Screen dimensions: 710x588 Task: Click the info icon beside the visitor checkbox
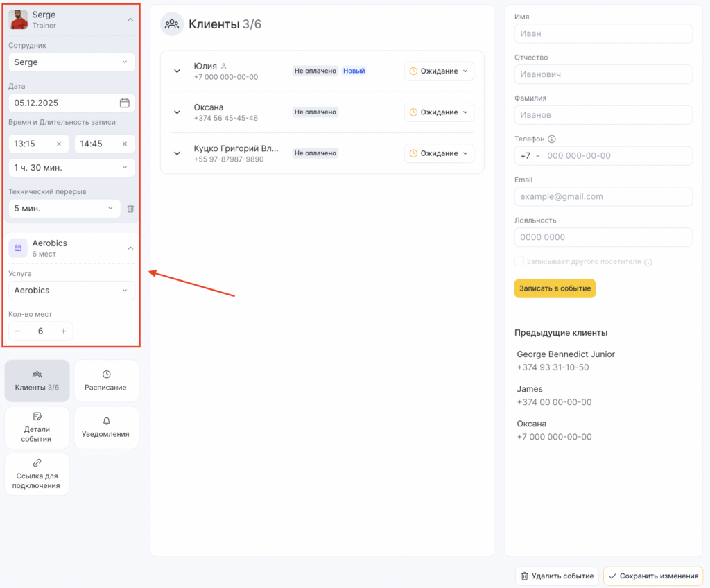(x=648, y=262)
